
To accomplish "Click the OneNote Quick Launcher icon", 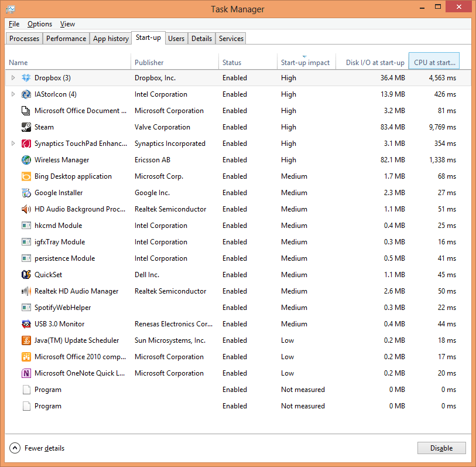I will pyautogui.click(x=26, y=373).
